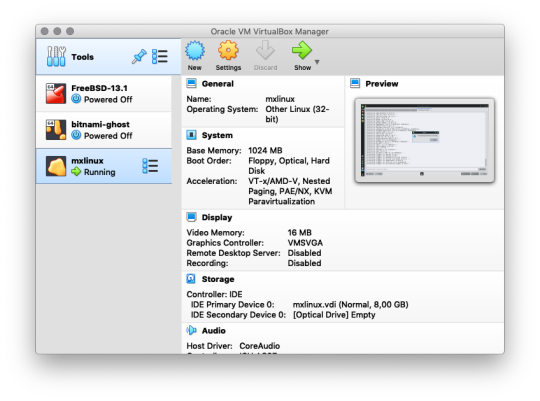Viewport: 540px width, 401px height.
Task: Select the bitnami-ghost virtual machine
Action: 104,130
